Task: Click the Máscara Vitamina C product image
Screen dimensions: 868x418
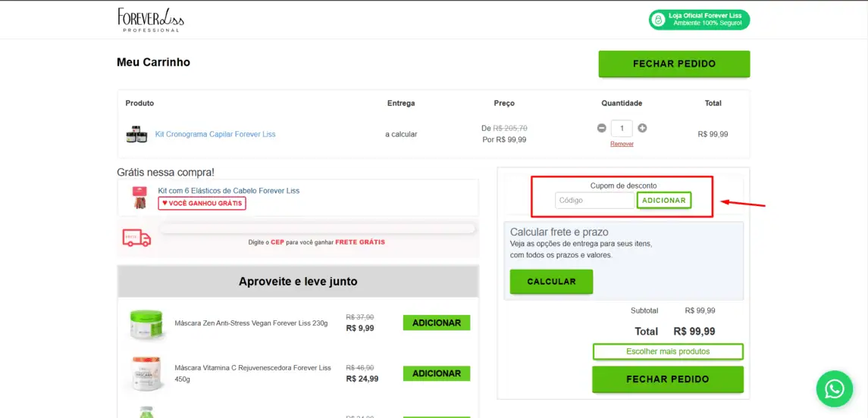Action: 146,374
